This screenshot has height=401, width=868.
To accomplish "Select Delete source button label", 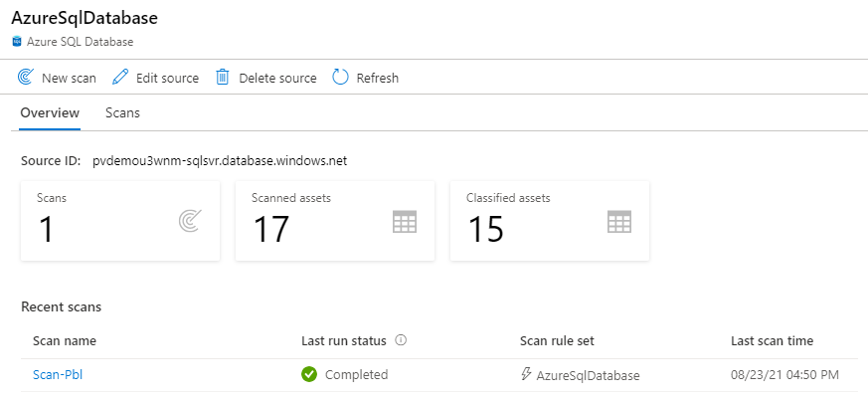I will 277,78.
